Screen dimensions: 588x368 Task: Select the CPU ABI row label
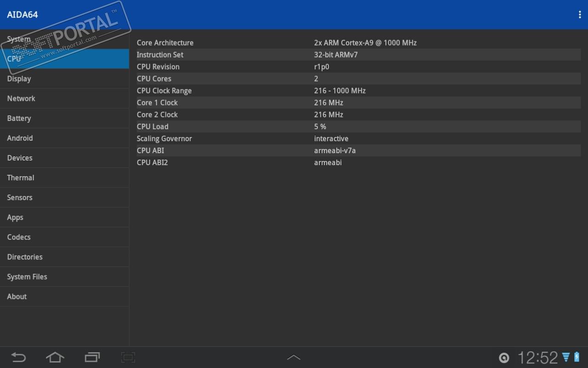click(150, 150)
